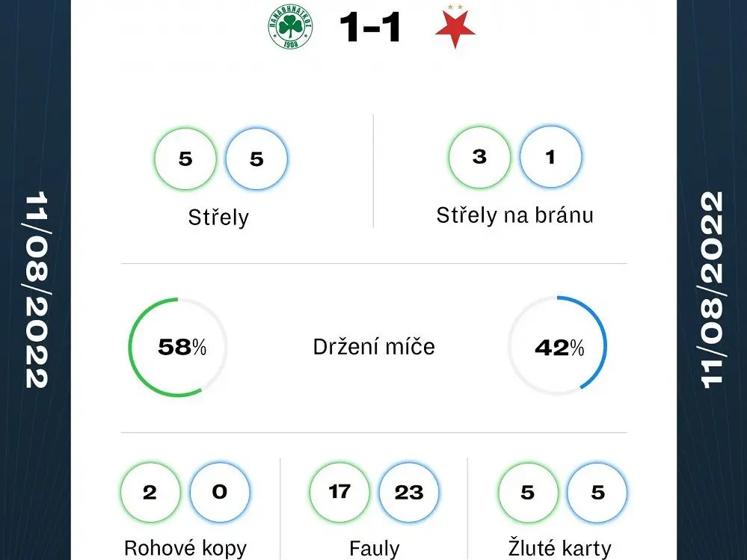747x560 pixels.
Task: Select blue corner kicks circle showing 0
Action: click(220, 492)
